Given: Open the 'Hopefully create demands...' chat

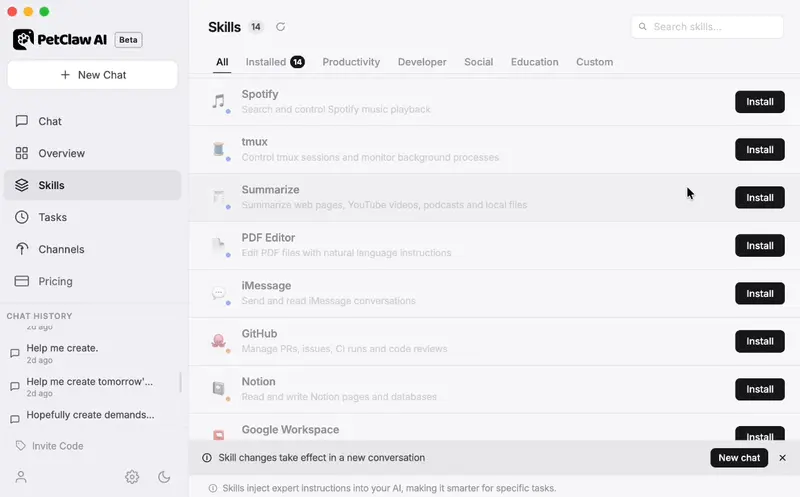Looking at the screenshot, I should click(x=92, y=416).
